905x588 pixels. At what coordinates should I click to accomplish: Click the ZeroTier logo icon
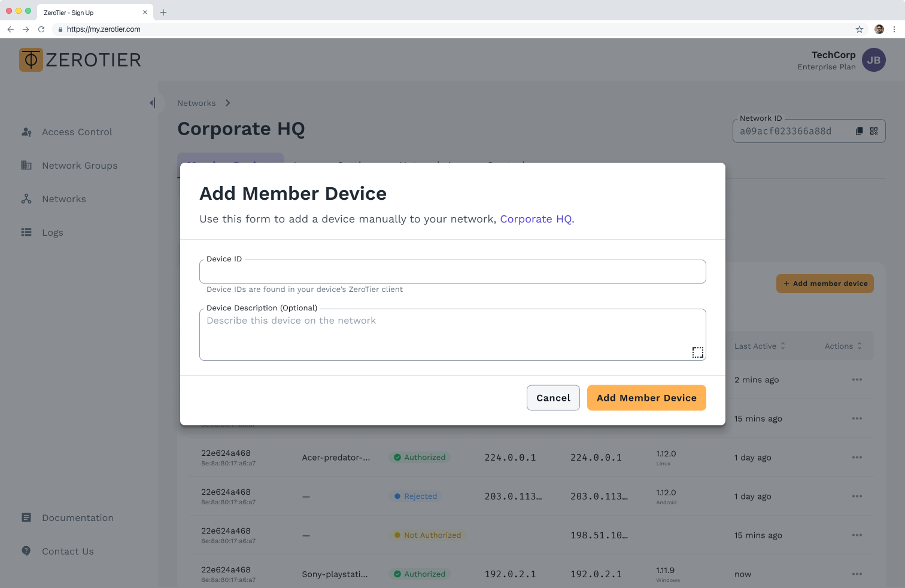pyautogui.click(x=31, y=60)
